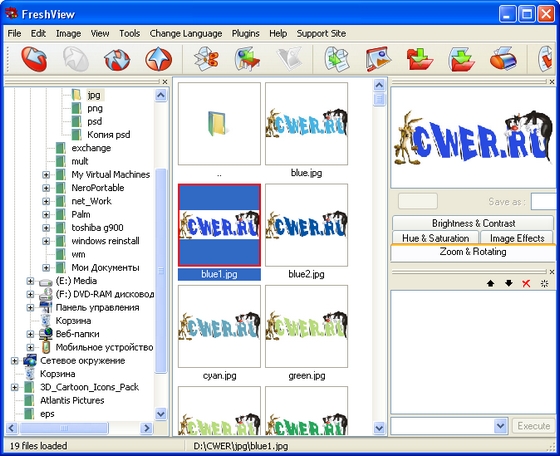The image size is (560, 456).
Task: Click the Print toolbar icon
Action: 503,59
